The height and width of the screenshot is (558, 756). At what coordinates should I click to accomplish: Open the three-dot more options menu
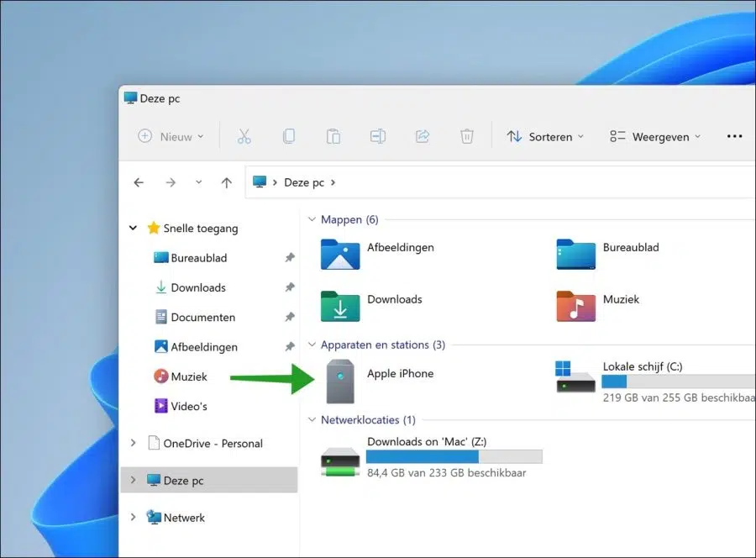(734, 136)
